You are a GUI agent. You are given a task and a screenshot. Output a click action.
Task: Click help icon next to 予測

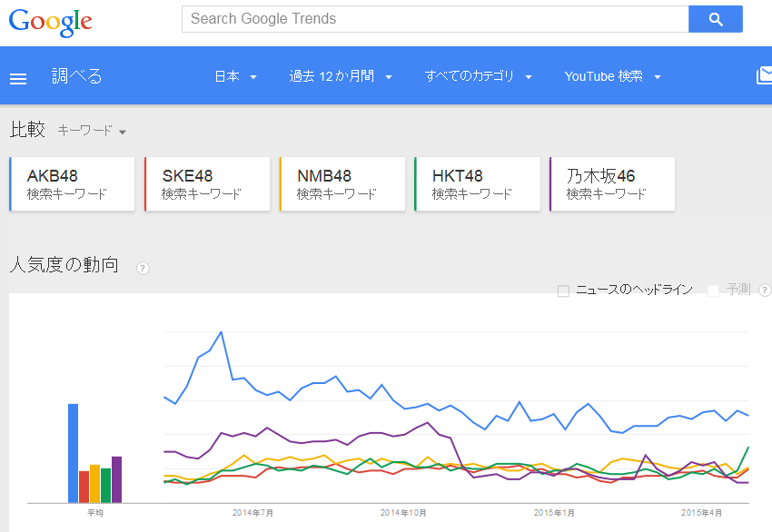coord(765,291)
